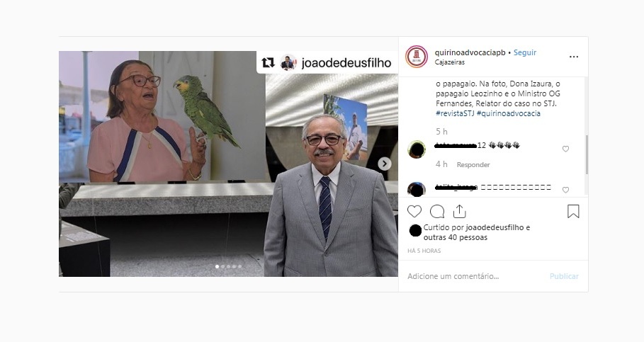Like the post with the heart icon
Image resolution: width=644 pixels, height=342 pixels.
click(414, 212)
